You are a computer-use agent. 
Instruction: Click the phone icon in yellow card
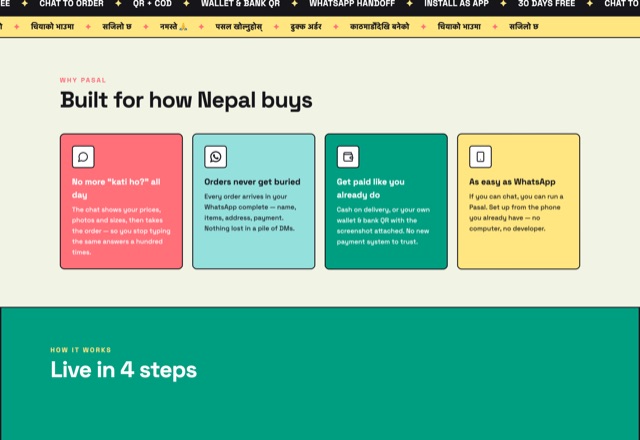point(480,157)
